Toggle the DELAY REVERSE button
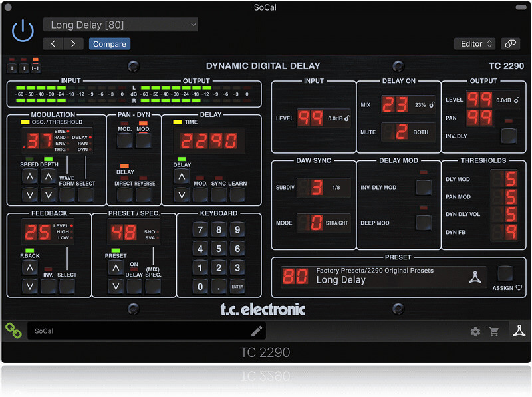 coord(143,195)
